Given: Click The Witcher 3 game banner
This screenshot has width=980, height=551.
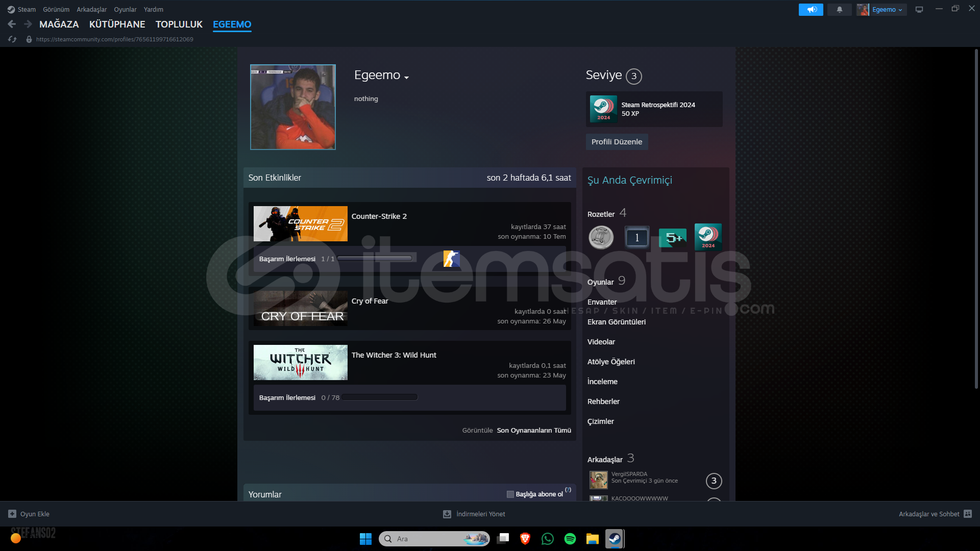Looking at the screenshot, I should pos(301,362).
